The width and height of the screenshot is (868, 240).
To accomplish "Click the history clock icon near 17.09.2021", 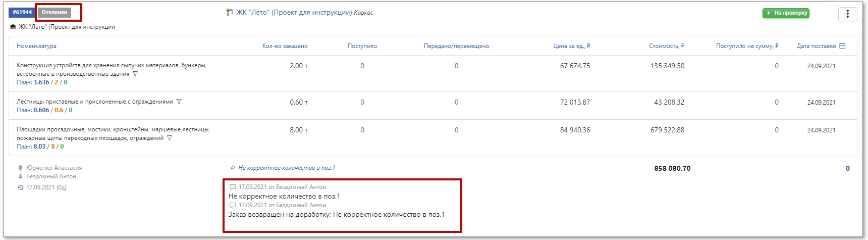I will [x=20, y=187].
